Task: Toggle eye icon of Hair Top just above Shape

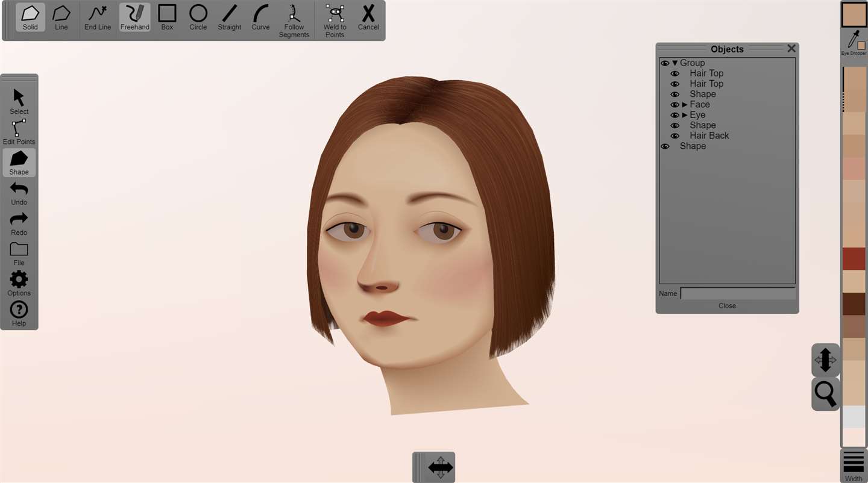Action: pos(675,84)
